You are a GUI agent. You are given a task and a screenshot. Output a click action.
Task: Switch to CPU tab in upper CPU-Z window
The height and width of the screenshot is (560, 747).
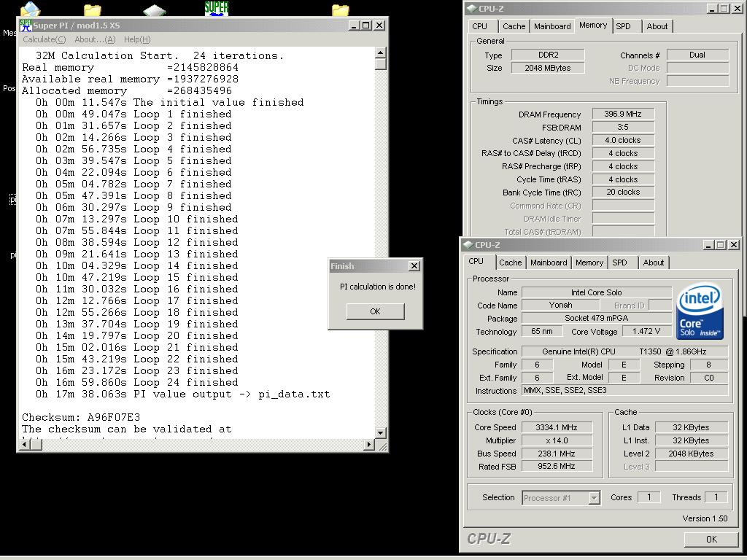[x=480, y=27]
